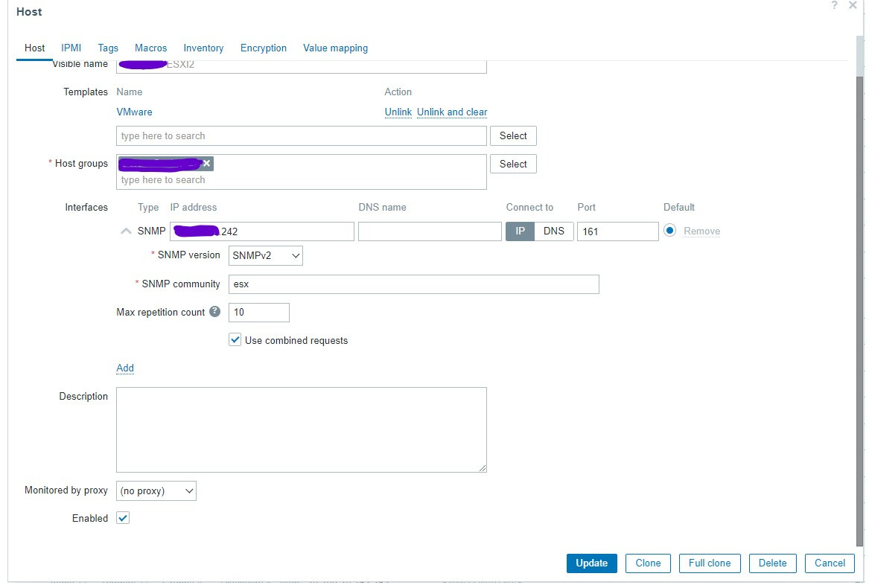
Task: Select the Default interface radio button
Action: tap(669, 231)
